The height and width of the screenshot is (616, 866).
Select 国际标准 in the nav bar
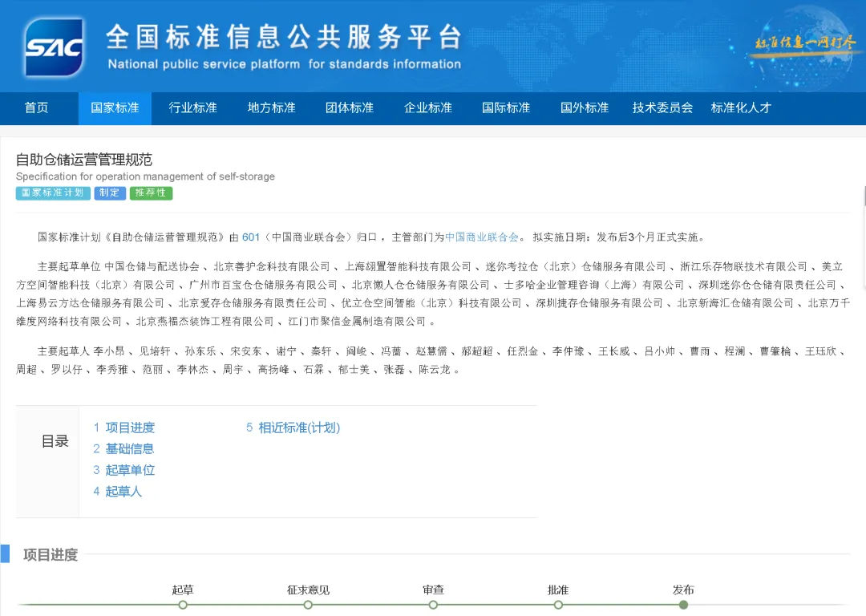pos(506,107)
